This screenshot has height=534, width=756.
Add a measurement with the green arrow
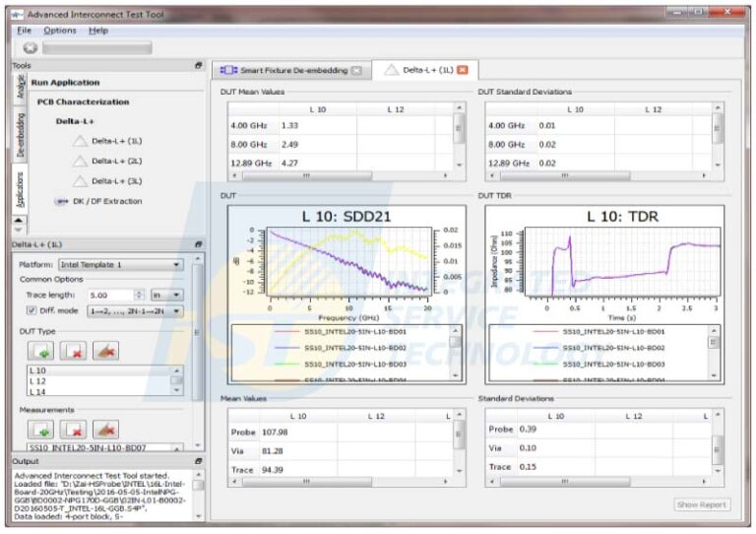(41, 430)
